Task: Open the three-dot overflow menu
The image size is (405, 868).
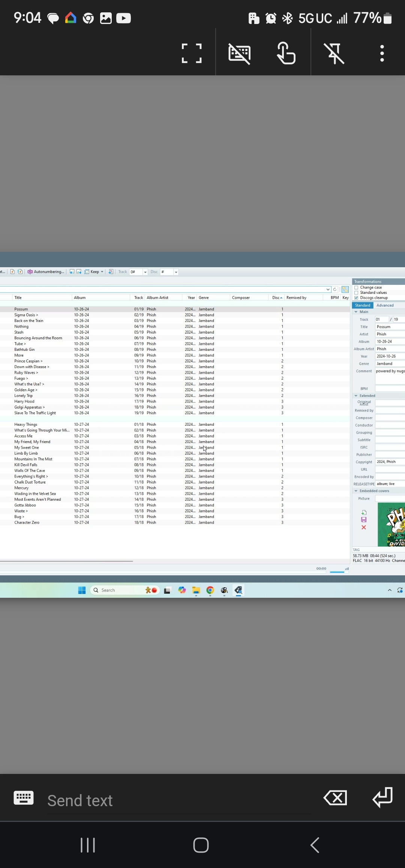Action: [382, 53]
